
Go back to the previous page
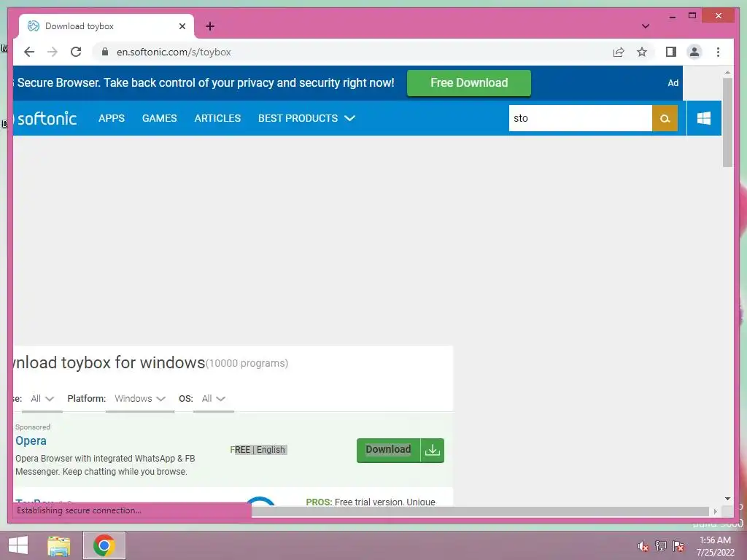[29, 52]
